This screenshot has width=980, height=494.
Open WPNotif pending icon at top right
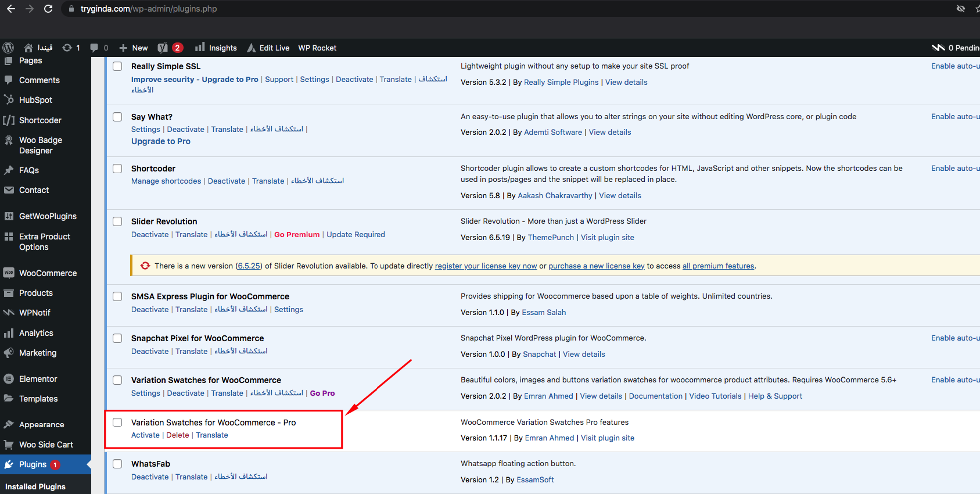[938, 48]
